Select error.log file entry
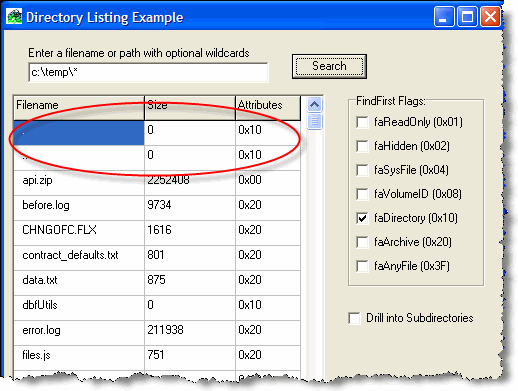The image size is (518, 391). 41,330
